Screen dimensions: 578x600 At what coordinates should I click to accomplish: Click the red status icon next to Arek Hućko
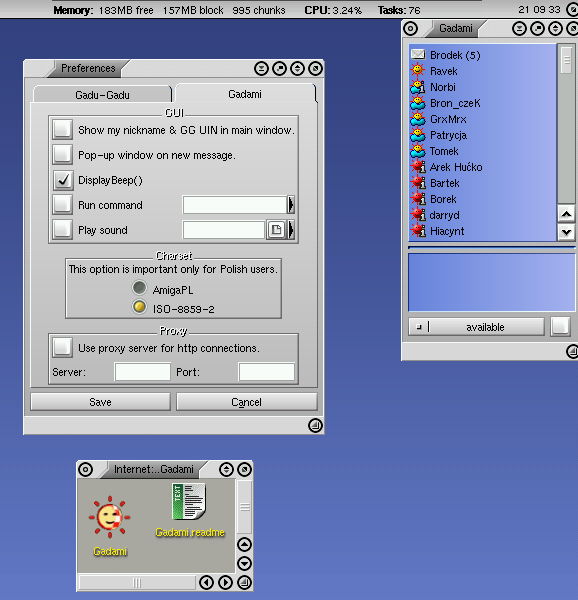tap(418, 167)
